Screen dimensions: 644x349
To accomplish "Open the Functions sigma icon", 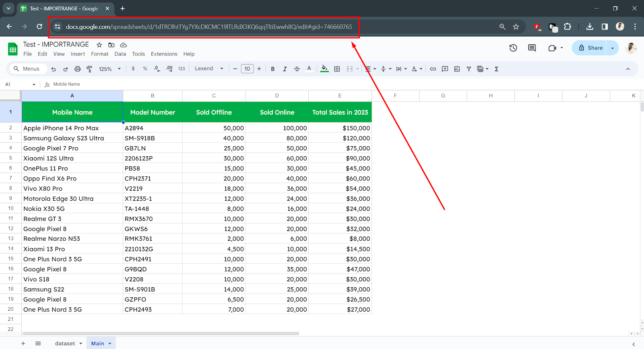I will click(496, 69).
